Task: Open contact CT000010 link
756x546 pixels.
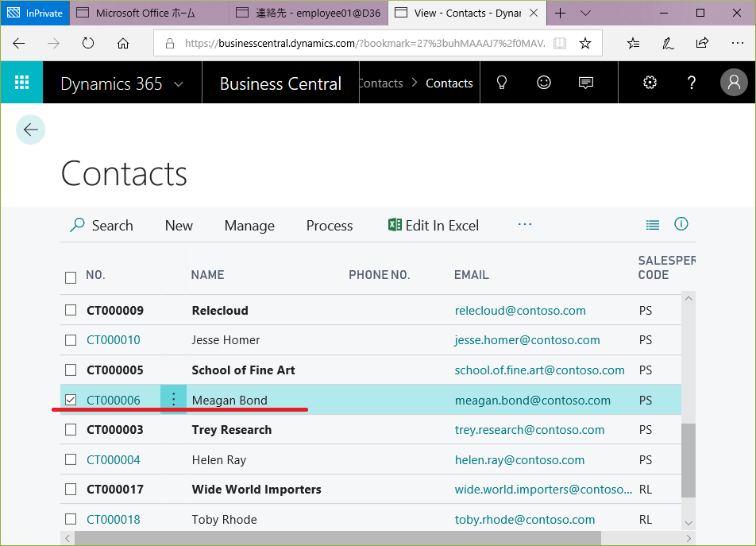Action: pos(114,340)
